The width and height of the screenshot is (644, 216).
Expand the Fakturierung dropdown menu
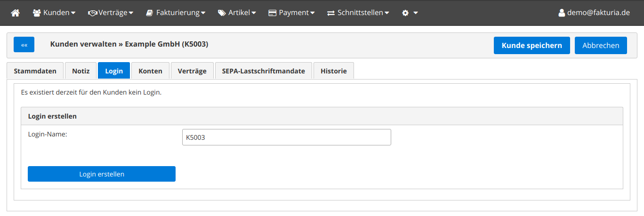click(181, 13)
